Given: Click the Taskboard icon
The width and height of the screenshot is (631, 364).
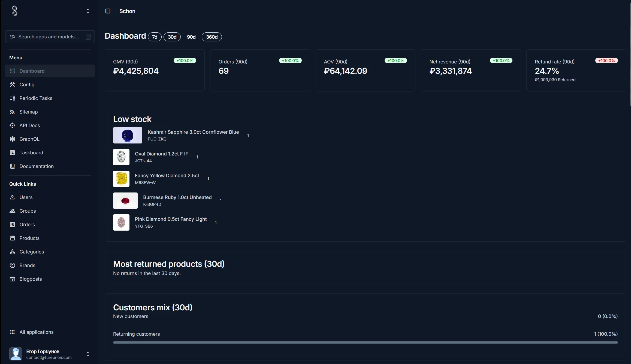Looking at the screenshot, I should pyautogui.click(x=12, y=153).
